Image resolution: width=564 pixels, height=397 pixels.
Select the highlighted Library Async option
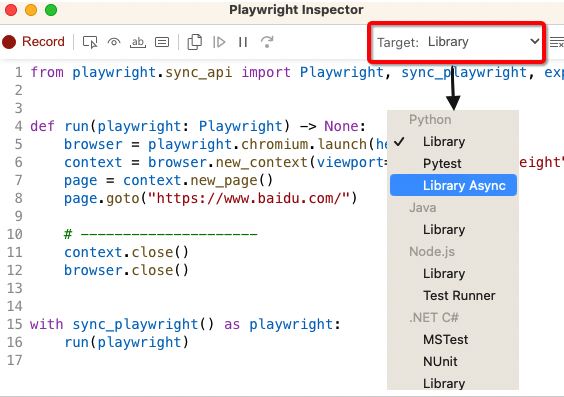click(x=453, y=185)
